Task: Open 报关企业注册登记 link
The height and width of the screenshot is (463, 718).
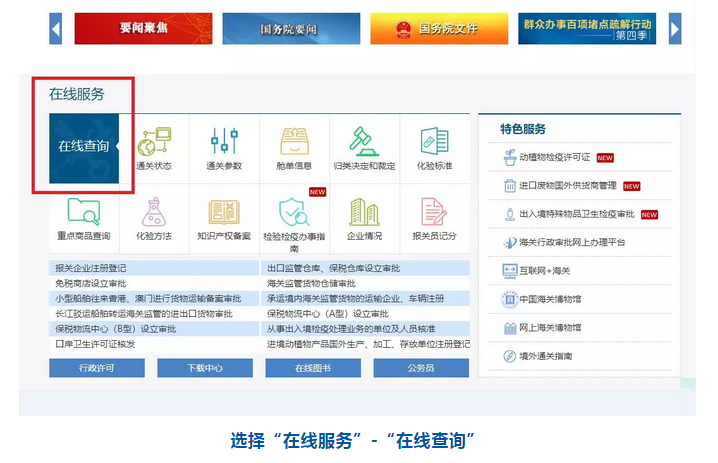Action: (91, 269)
